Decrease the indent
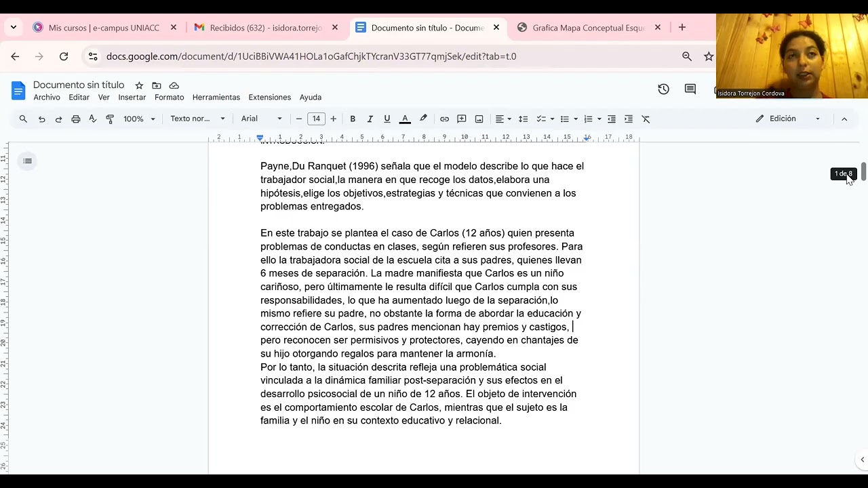 (x=611, y=119)
